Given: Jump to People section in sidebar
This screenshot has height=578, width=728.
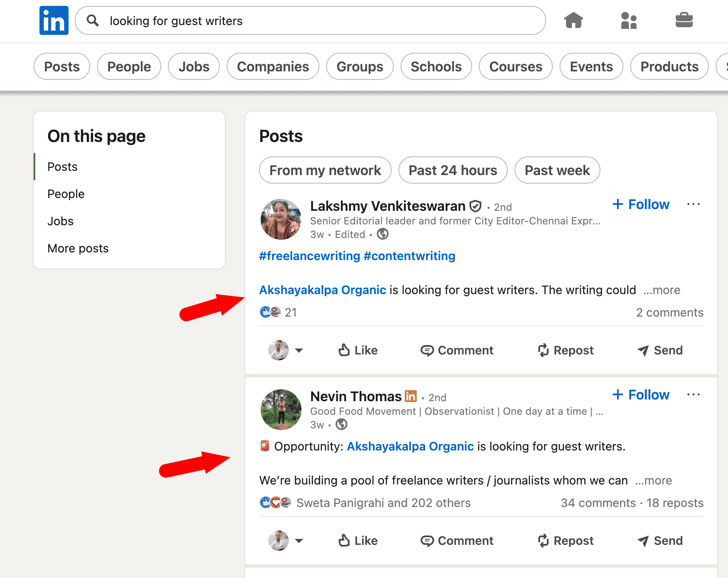Looking at the screenshot, I should click(x=66, y=194).
